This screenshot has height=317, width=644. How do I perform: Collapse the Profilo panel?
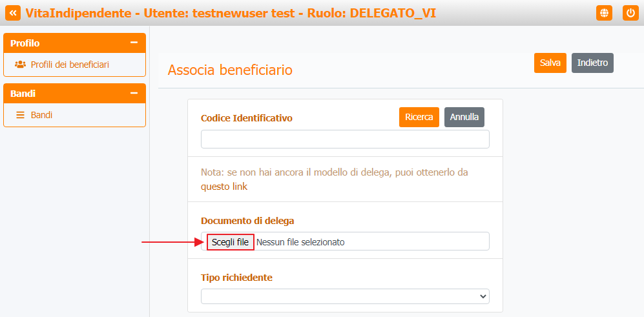(x=134, y=43)
